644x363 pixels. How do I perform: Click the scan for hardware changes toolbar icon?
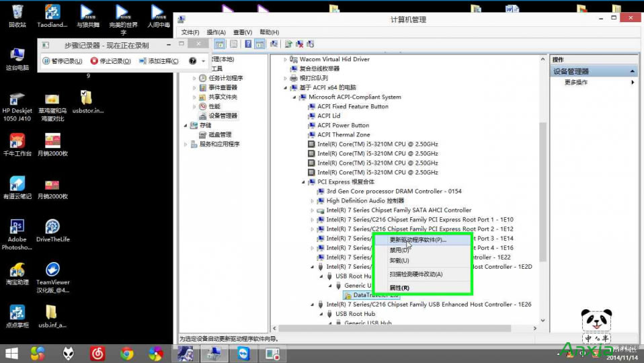(274, 44)
